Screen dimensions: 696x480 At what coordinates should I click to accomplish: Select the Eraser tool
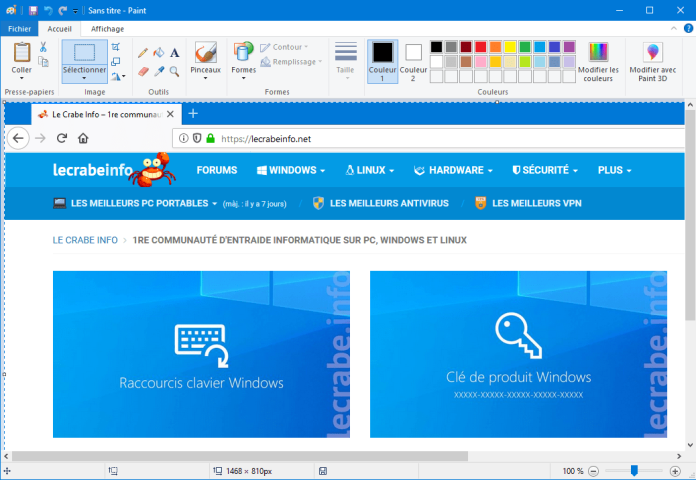point(143,71)
